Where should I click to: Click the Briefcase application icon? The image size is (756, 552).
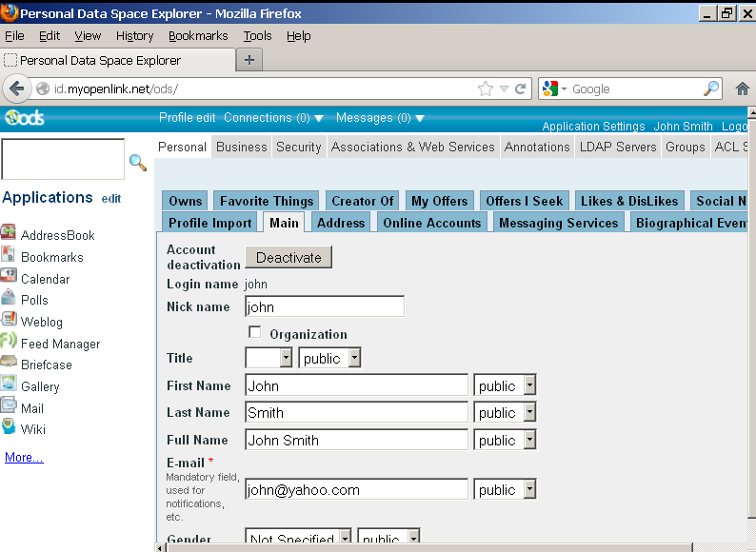(9, 364)
